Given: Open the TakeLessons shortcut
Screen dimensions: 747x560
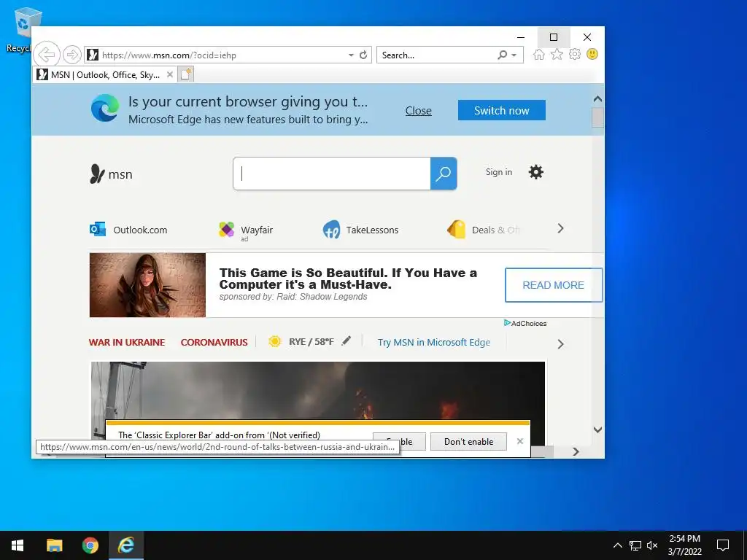Looking at the screenshot, I should pyautogui.click(x=360, y=230).
